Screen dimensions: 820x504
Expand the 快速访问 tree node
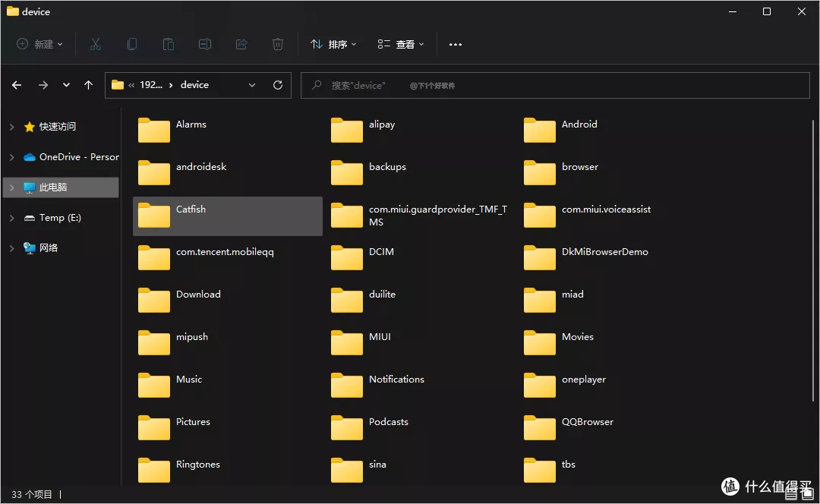point(11,127)
